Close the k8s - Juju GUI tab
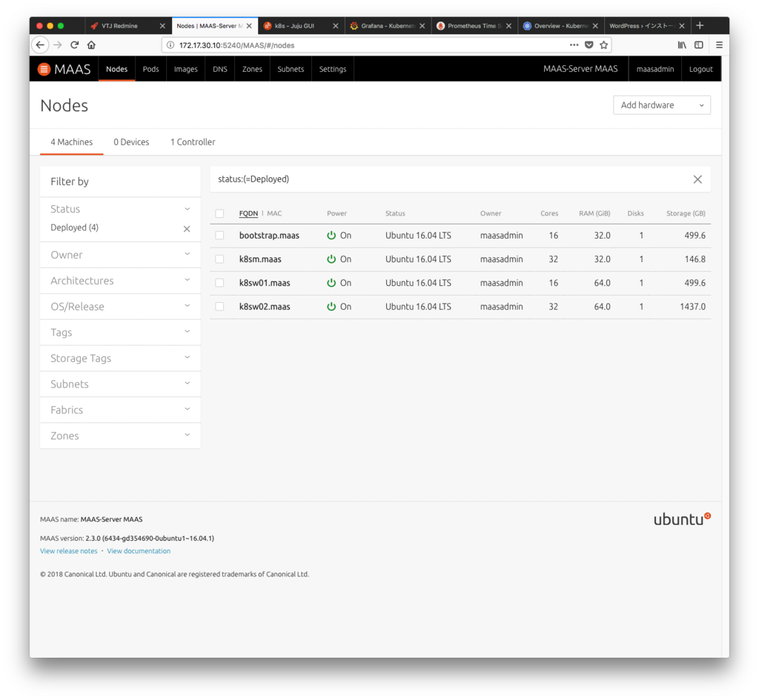 [x=336, y=26]
